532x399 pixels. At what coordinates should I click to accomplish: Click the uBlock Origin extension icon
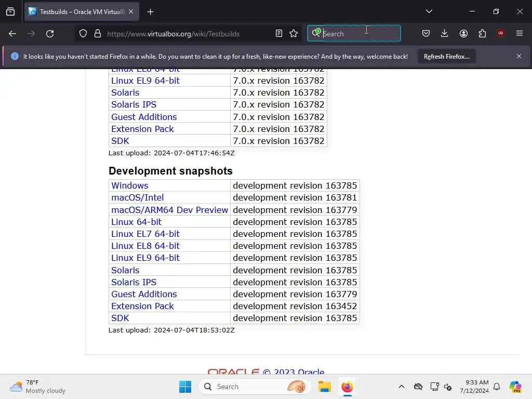tap(501, 33)
